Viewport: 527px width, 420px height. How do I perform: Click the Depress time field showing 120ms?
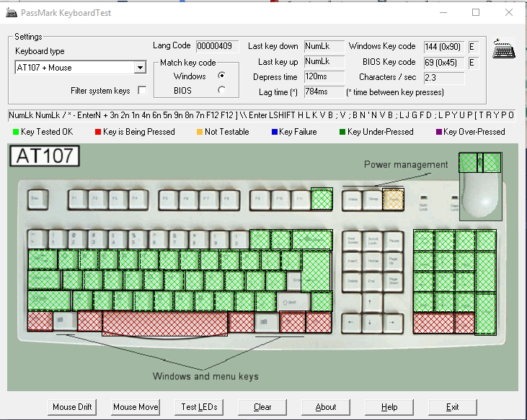click(x=324, y=77)
